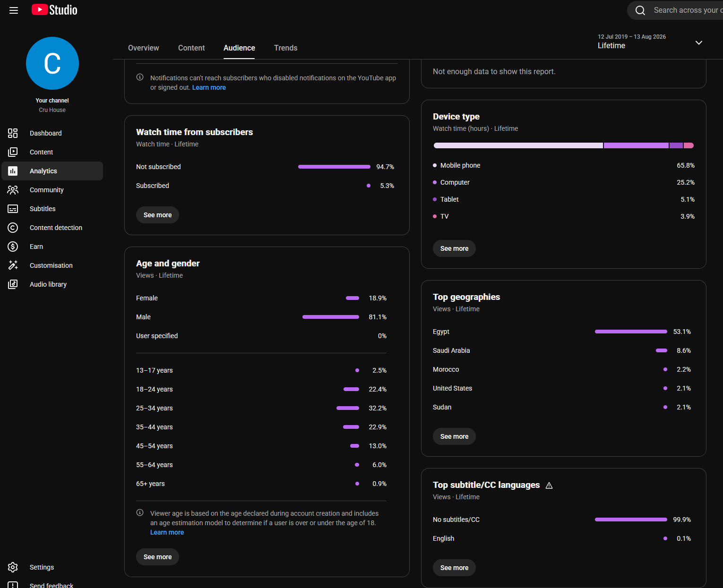The image size is (723, 588).
Task: Open the Earn dollar icon
Action: point(13,247)
